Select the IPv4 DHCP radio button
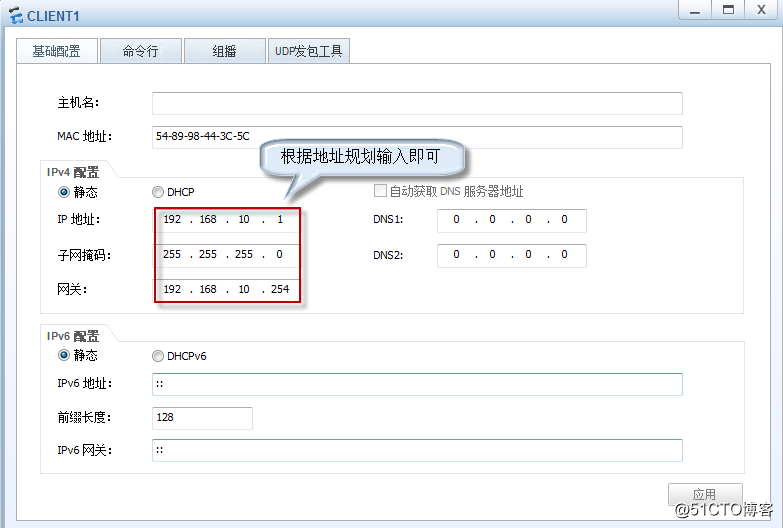The width and height of the screenshot is (783, 528). click(158, 192)
